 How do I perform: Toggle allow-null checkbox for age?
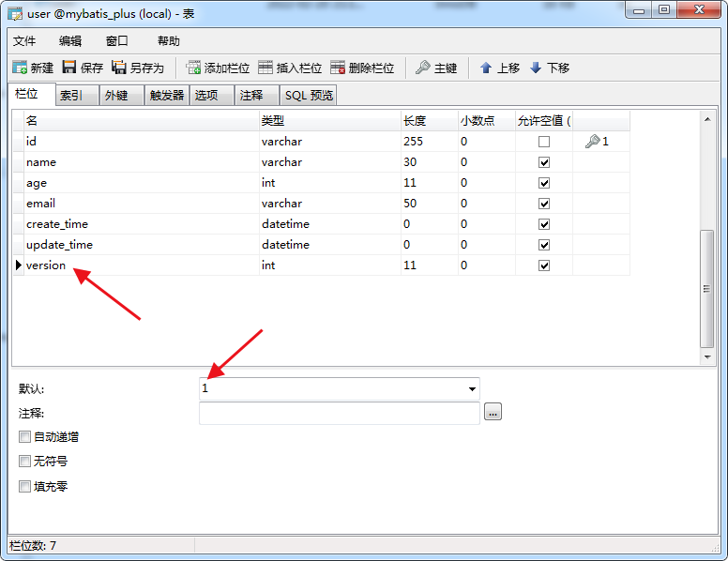pos(544,183)
